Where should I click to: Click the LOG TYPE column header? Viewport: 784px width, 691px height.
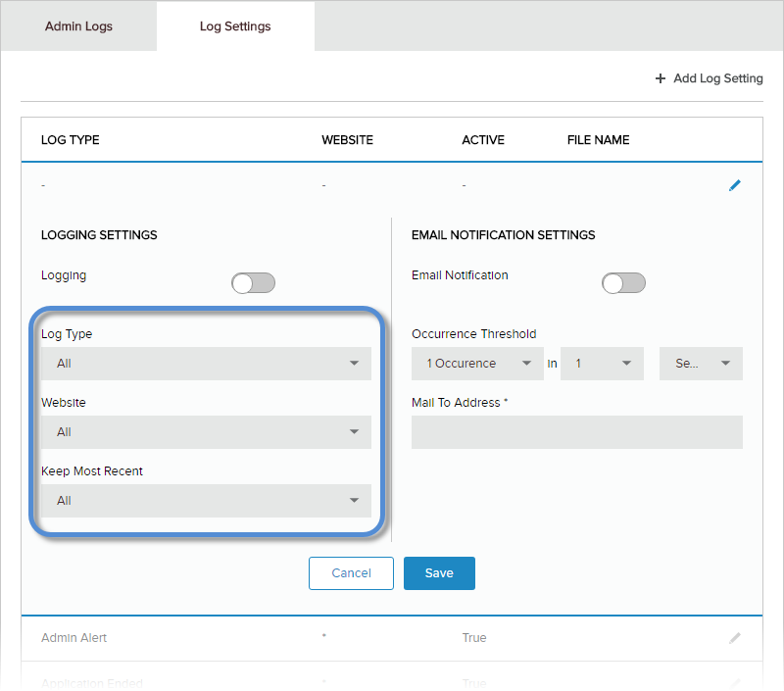(x=71, y=140)
